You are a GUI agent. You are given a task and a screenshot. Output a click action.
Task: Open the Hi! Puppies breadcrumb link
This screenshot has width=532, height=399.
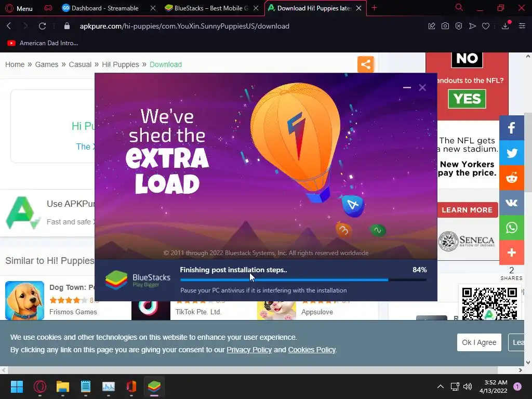(x=121, y=64)
